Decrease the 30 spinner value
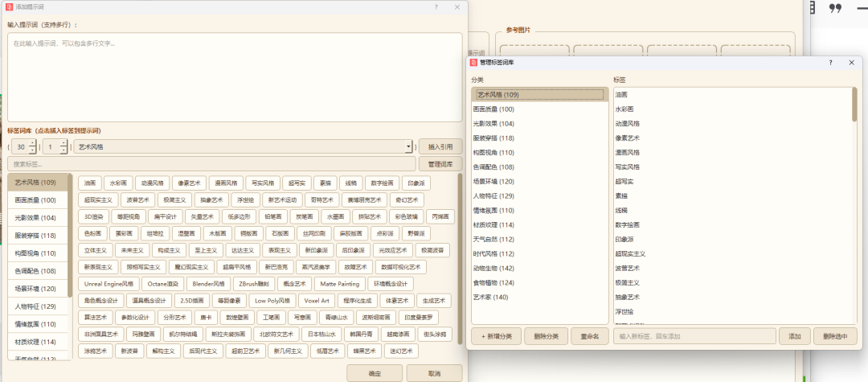Screen dimensions: 868x382 click(x=33, y=150)
